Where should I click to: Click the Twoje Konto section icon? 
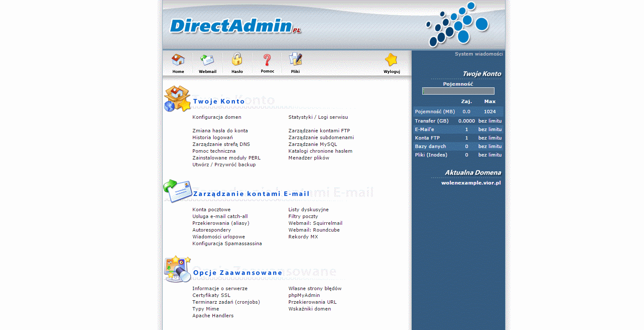[177, 99]
